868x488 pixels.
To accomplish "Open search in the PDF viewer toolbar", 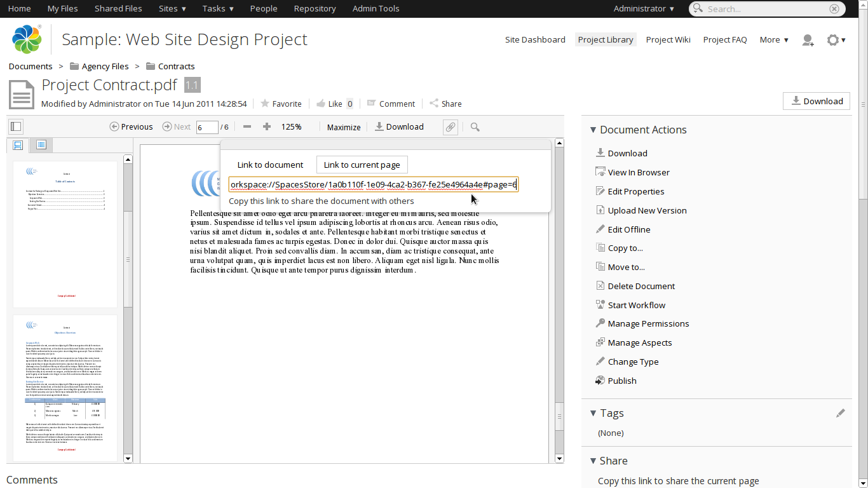I will 475,127.
